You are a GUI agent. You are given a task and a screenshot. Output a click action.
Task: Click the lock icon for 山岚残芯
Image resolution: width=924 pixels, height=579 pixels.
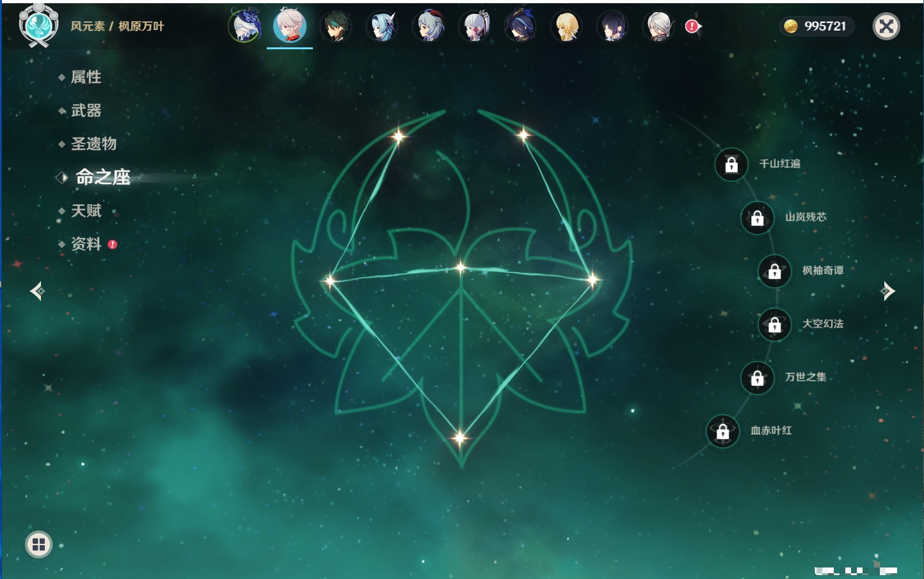(758, 218)
